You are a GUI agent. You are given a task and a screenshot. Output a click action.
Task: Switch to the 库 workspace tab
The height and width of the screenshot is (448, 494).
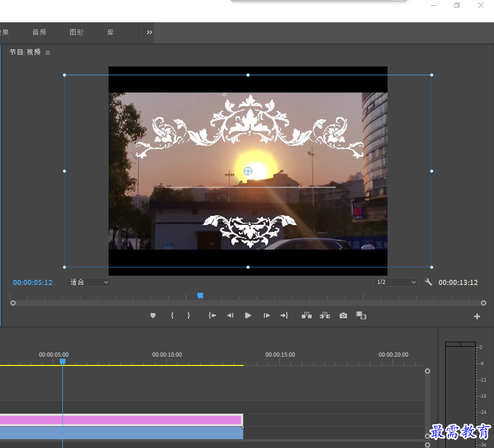coord(111,32)
